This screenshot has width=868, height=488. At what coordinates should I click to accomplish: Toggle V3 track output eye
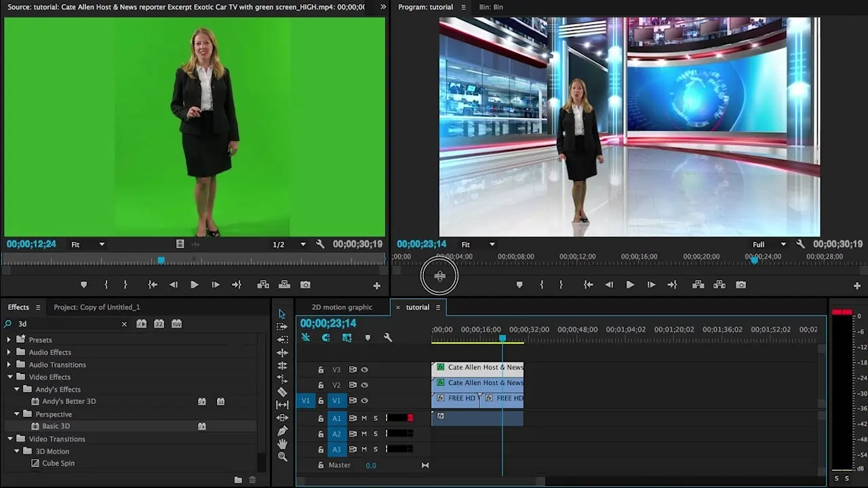point(364,369)
